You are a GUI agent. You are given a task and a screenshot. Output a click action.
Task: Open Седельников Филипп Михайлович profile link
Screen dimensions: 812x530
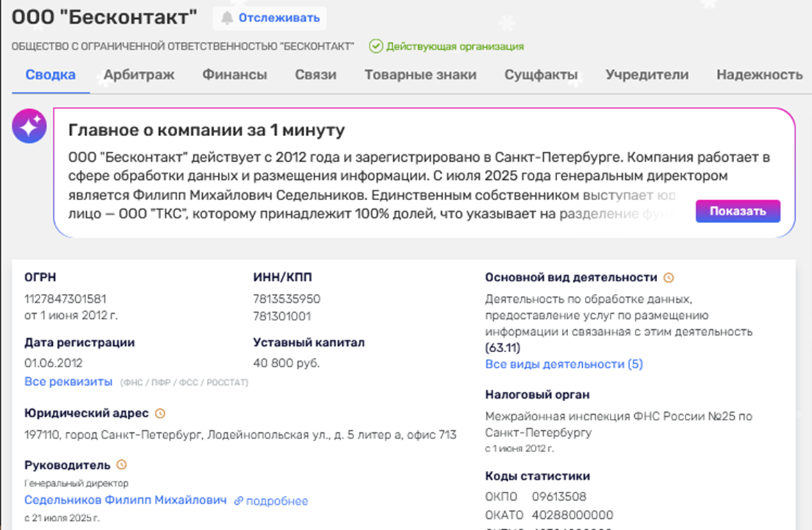(x=125, y=500)
